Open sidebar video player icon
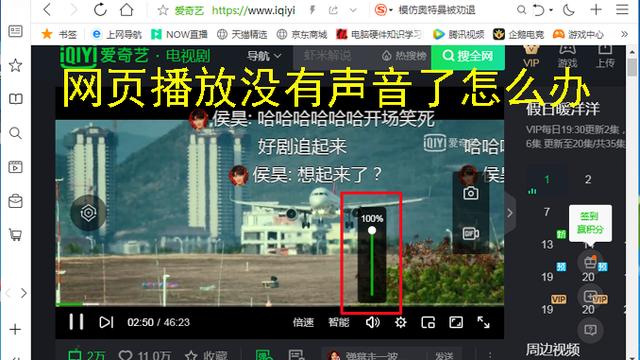 (x=16, y=167)
